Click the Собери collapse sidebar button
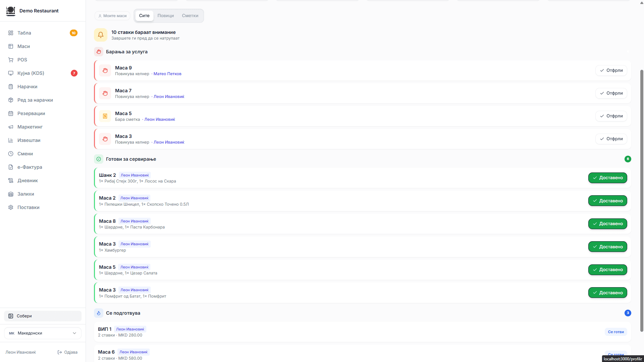The height and width of the screenshot is (362, 644). 43,316
